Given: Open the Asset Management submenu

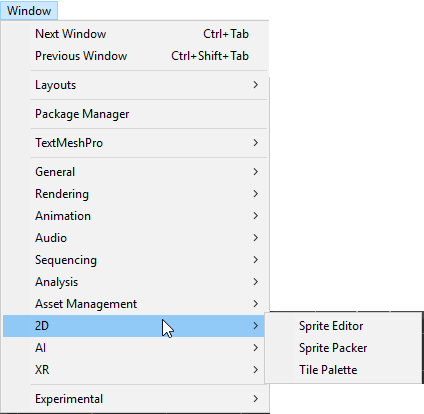Looking at the screenshot, I should click(134, 304).
